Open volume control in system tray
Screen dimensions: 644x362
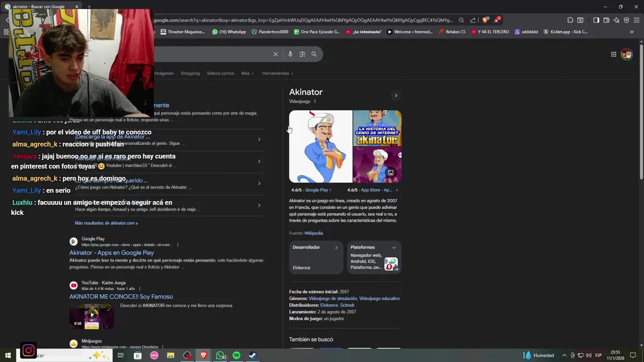(589, 355)
